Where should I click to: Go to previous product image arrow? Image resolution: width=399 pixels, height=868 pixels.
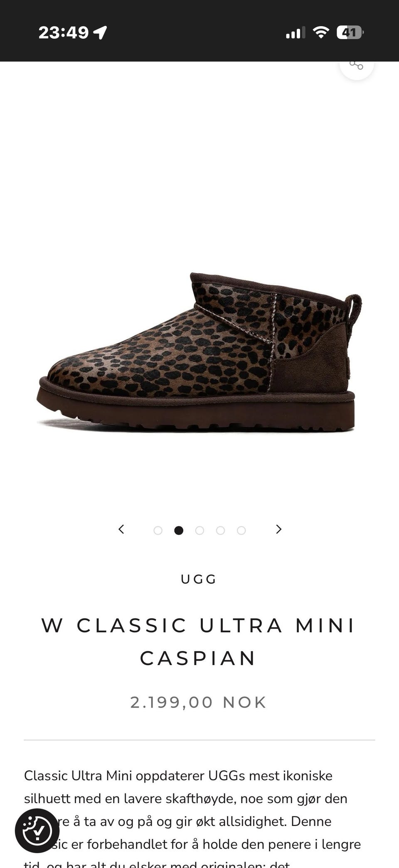(x=121, y=529)
